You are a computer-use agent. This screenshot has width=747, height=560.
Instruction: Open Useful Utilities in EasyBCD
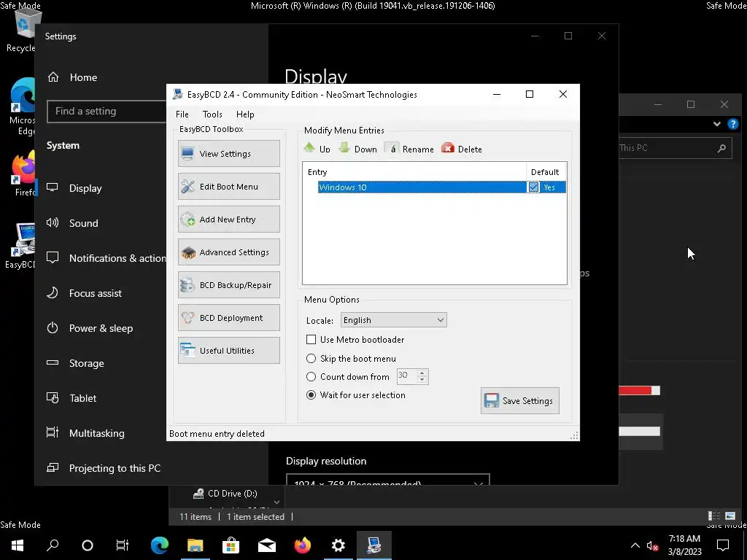click(x=228, y=351)
